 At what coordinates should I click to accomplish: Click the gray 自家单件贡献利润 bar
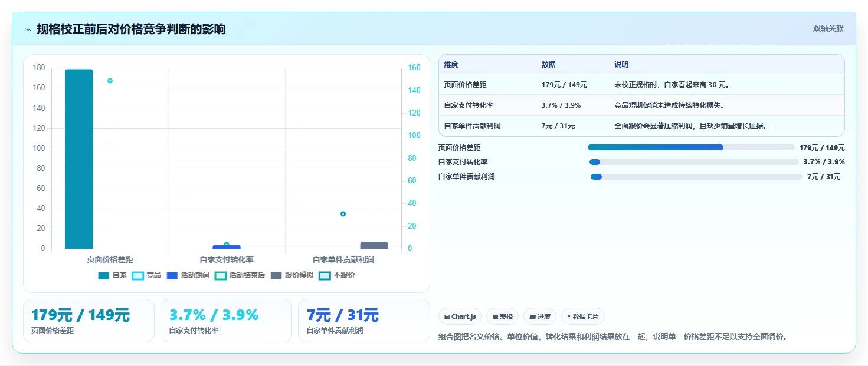click(x=374, y=245)
